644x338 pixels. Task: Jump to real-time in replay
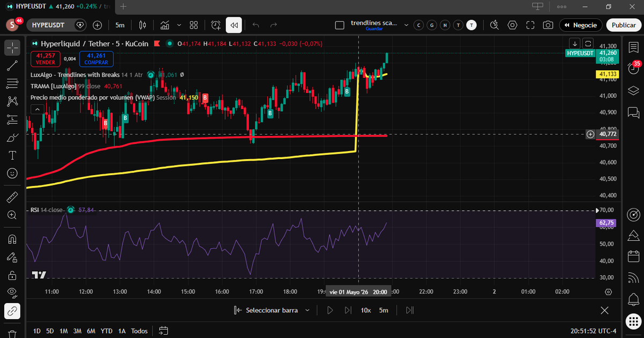tap(410, 310)
